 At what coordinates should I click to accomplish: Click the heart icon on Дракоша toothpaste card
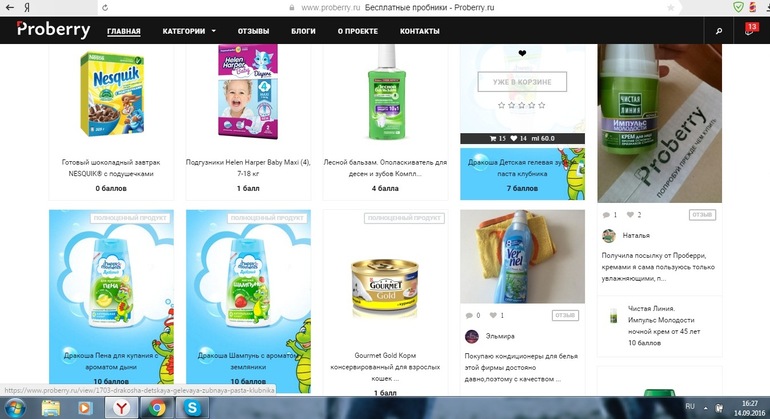[522, 53]
